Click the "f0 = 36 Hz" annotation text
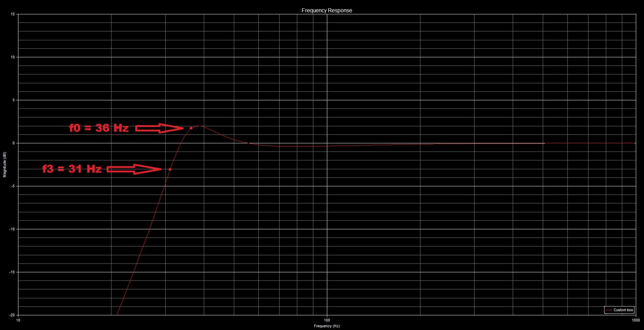Screen dimensions: 644x330 pos(99,128)
